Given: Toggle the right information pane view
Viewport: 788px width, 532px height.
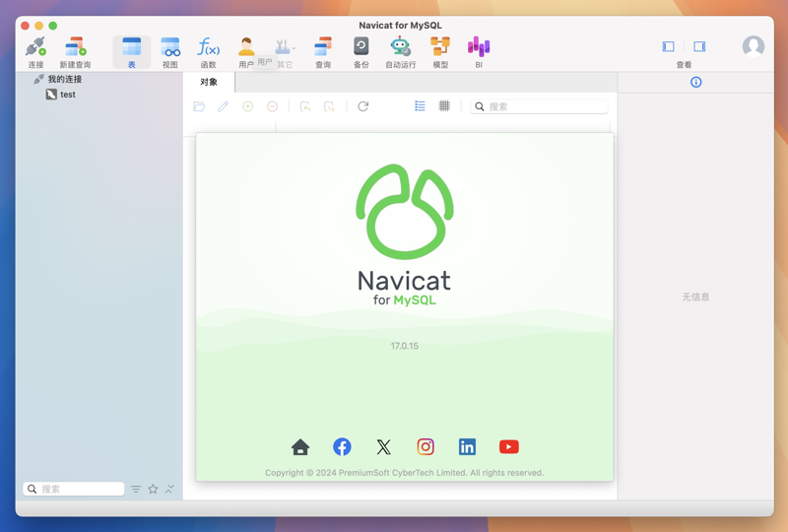Looking at the screenshot, I should pyautogui.click(x=699, y=46).
